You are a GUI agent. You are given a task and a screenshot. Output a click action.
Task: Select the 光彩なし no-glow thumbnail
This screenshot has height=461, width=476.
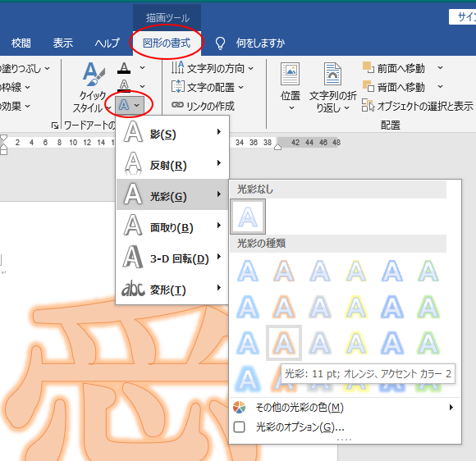pyautogui.click(x=248, y=217)
